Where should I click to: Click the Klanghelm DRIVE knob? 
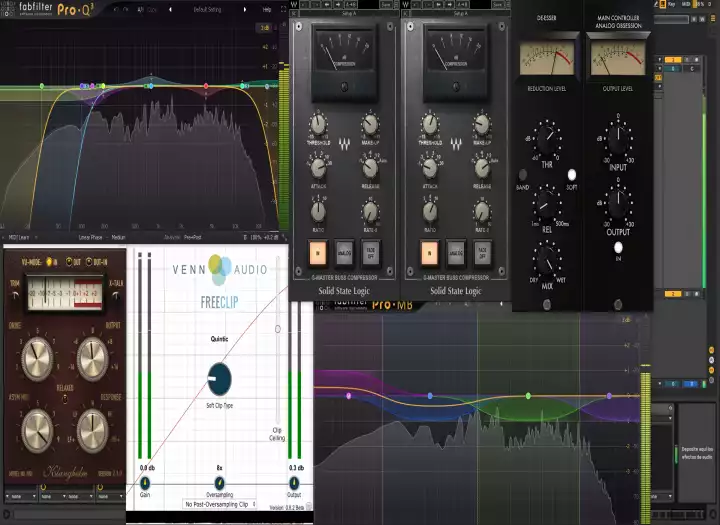point(37,359)
